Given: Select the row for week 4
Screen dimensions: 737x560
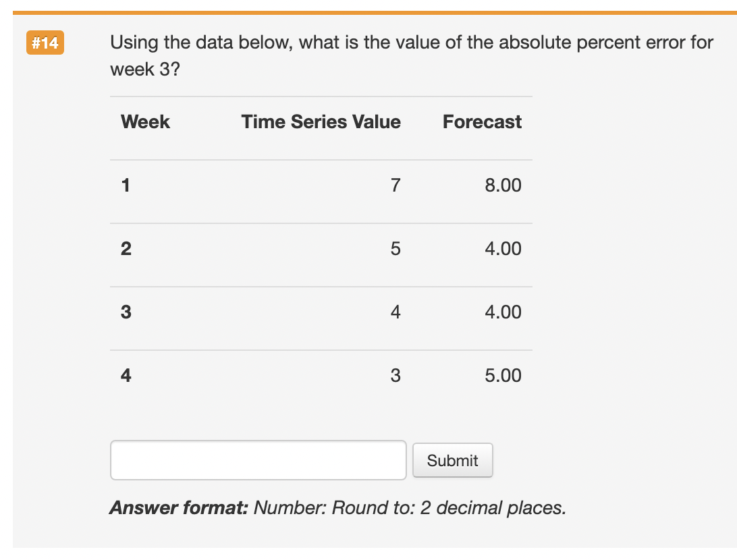Looking at the screenshot, I should [321, 375].
